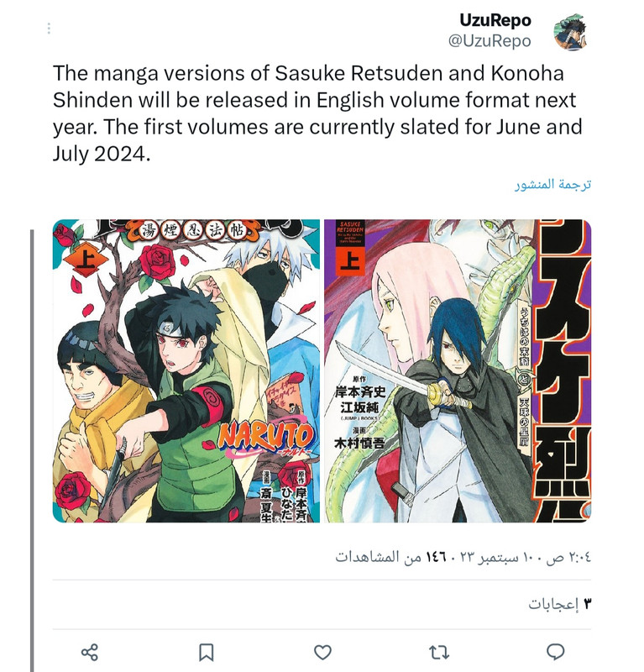Click the share icon below the post
The image size is (644, 672).
click(90, 652)
